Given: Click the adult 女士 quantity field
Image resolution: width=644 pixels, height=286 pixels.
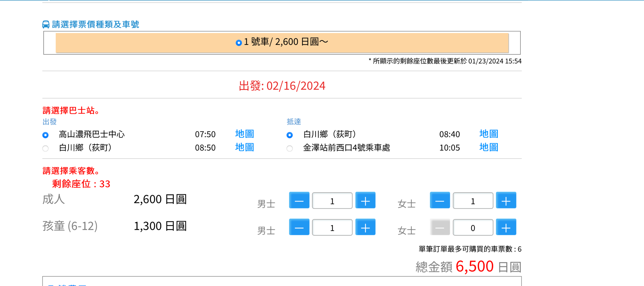Looking at the screenshot, I should (473, 201).
